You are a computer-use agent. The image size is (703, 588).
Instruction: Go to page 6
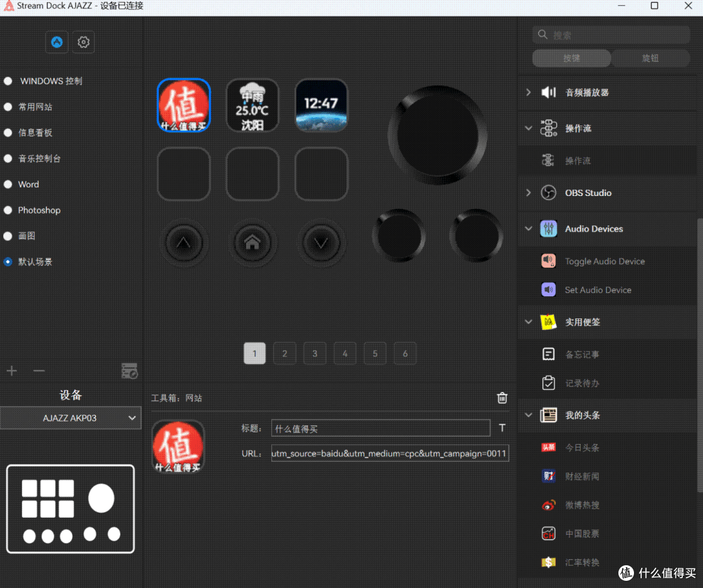[405, 354]
